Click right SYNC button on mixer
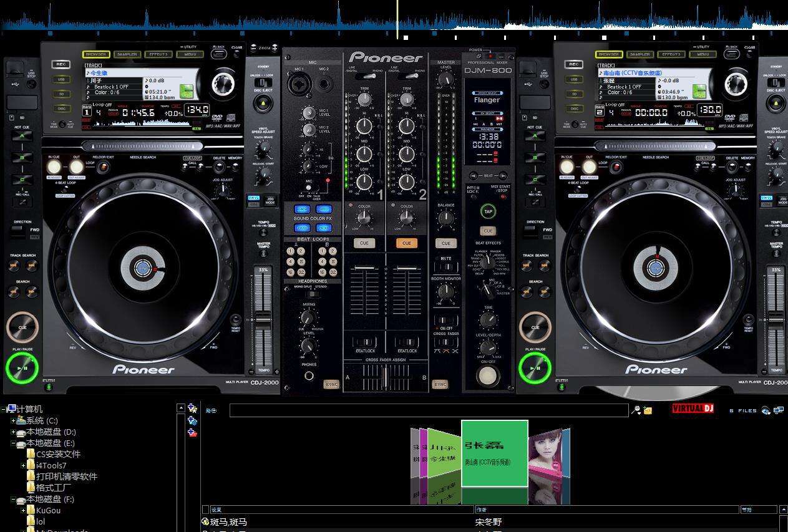 tap(440, 384)
